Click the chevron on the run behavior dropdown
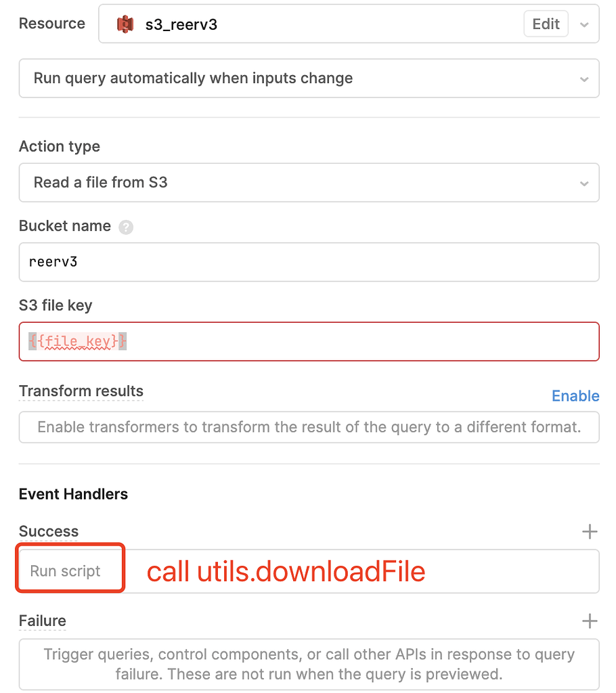Viewport: 616px width, 693px height. click(584, 79)
